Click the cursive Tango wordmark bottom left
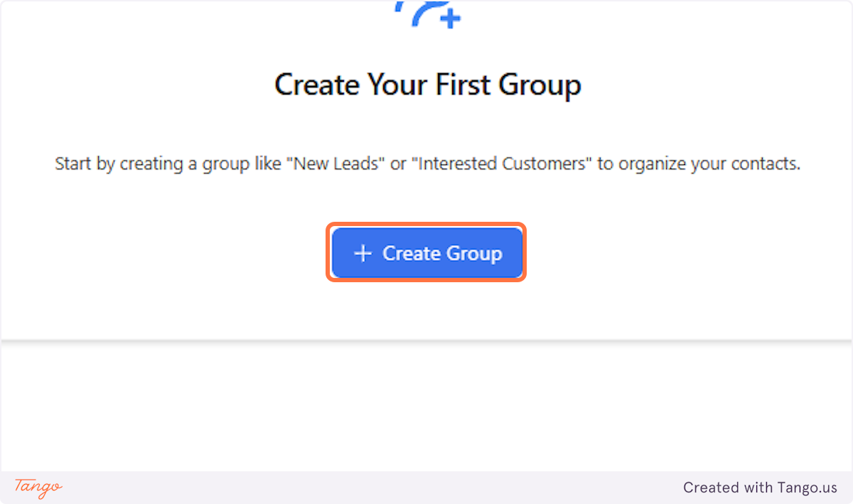 (37, 488)
